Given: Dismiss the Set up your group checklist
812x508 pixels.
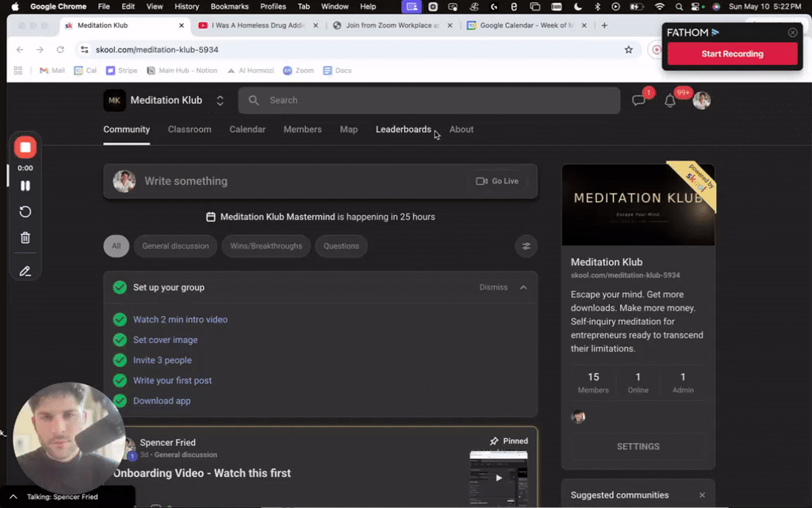Looking at the screenshot, I should coord(493,287).
